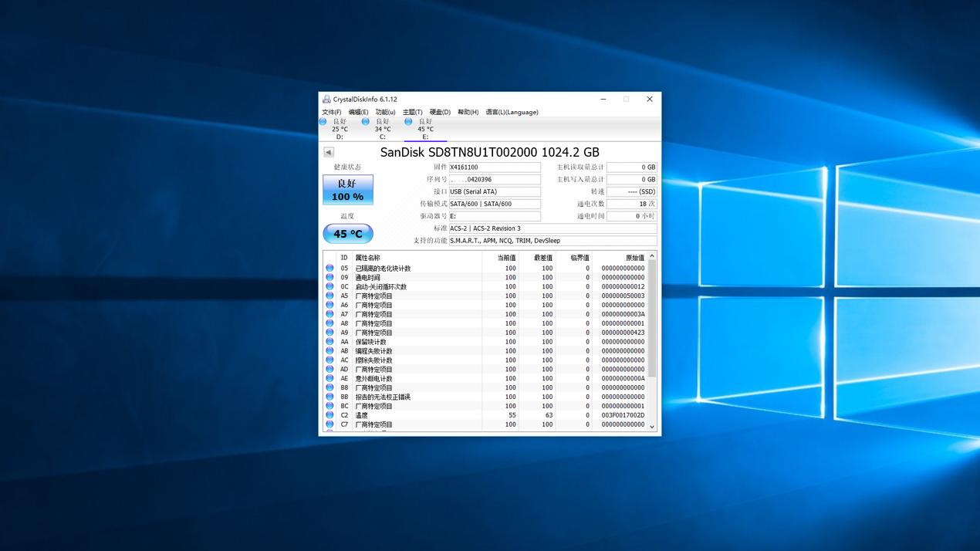980x551 pixels.
Task: Expand the 硬盘(D) menu
Action: pos(440,112)
